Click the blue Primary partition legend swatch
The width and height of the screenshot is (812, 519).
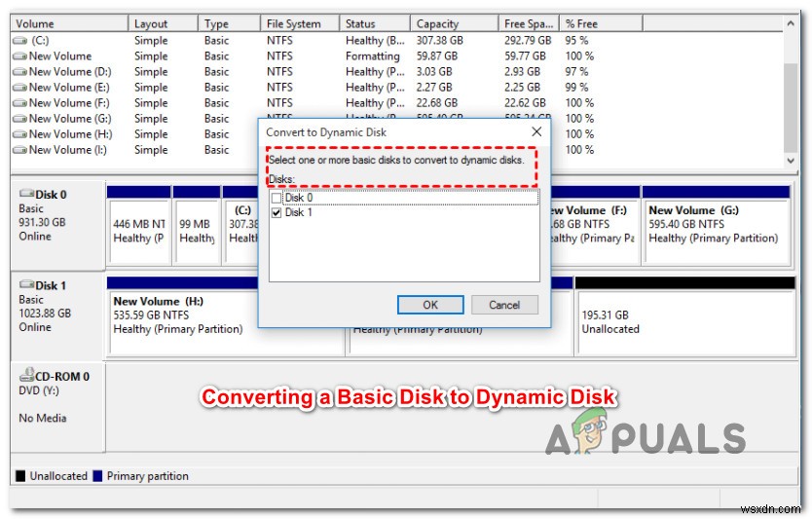point(97,476)
